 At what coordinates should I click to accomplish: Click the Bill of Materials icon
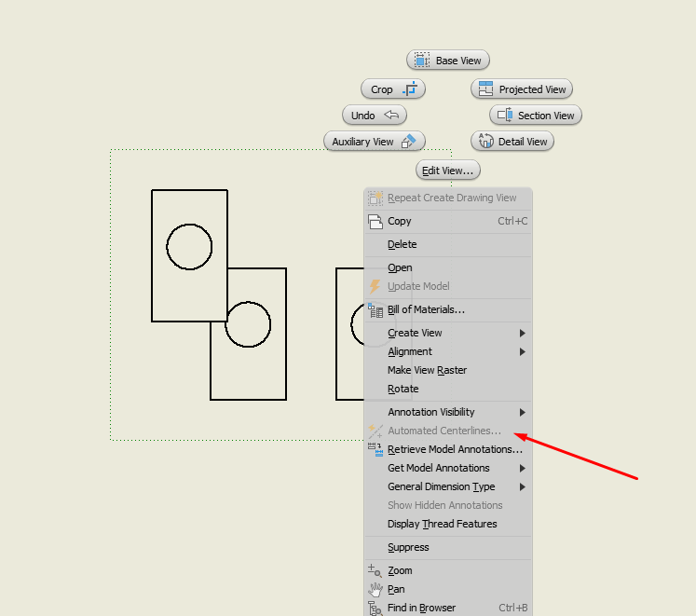point(375,310)
